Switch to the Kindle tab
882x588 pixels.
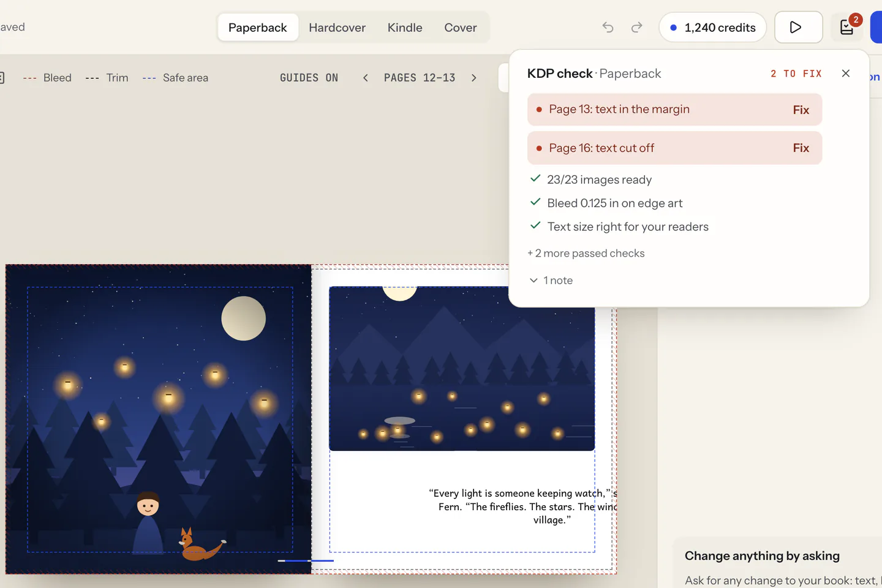point(405,28)
